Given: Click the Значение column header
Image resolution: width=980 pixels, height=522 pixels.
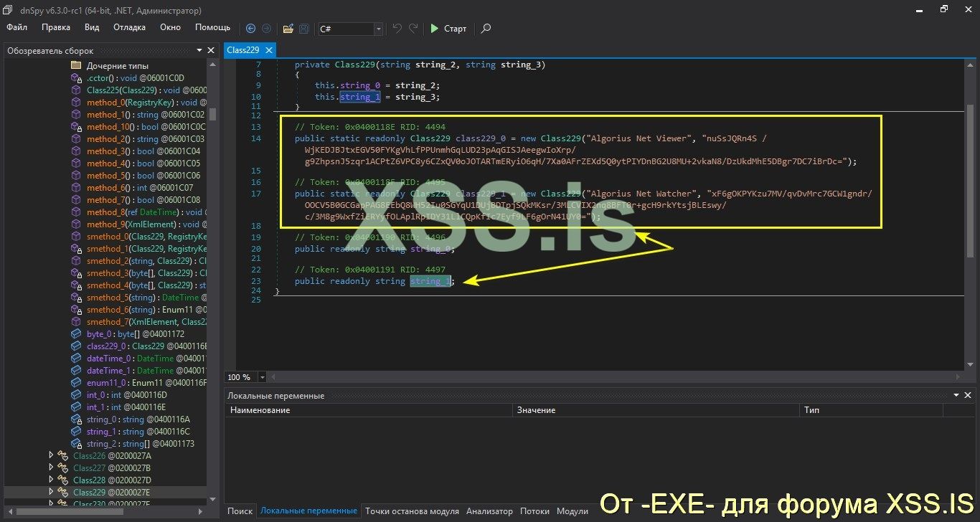Looking at the screenshot, I should 536,410.
